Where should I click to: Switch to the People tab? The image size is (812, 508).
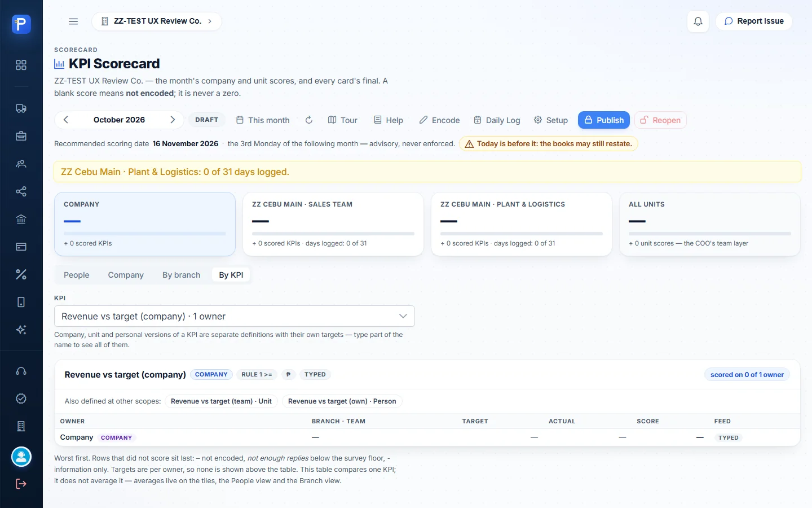click(77, 275)
